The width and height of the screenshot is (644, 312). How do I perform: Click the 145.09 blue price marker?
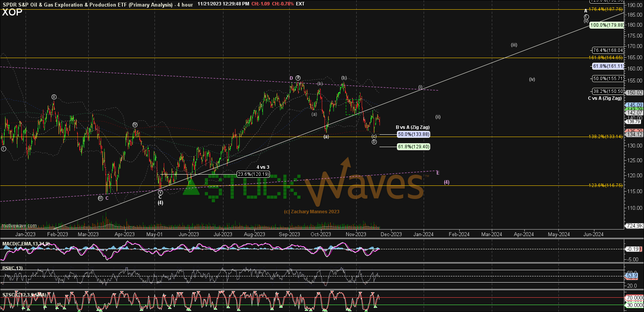pyautogui.click(x=635, y=105)
